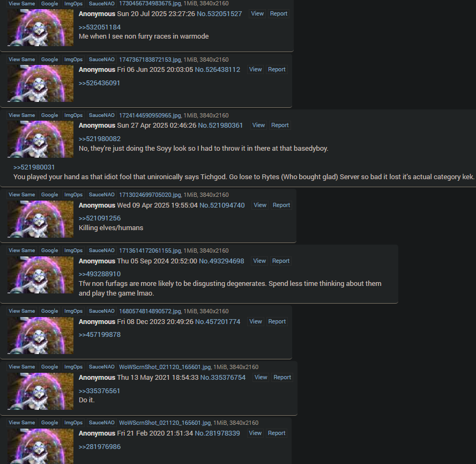Click Google search for 1713614172061155.jpg
476x464 pixels.
49,251
